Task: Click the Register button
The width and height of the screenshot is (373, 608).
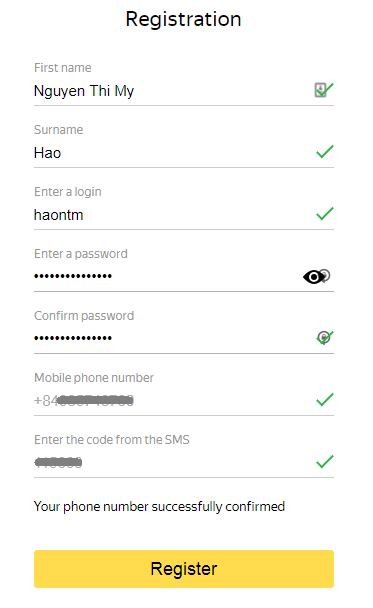Action: [x=184, y=569]
